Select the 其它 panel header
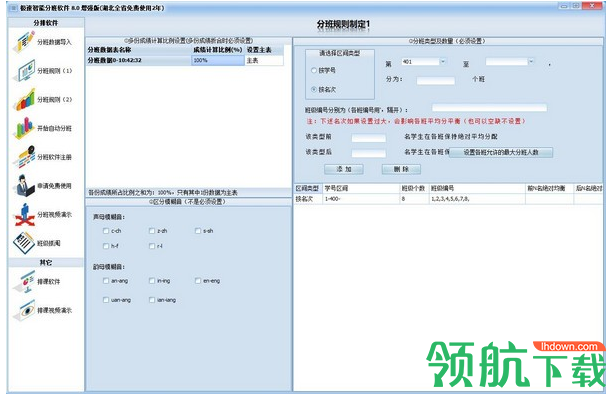The image size is (606, 394). (46, 263)
